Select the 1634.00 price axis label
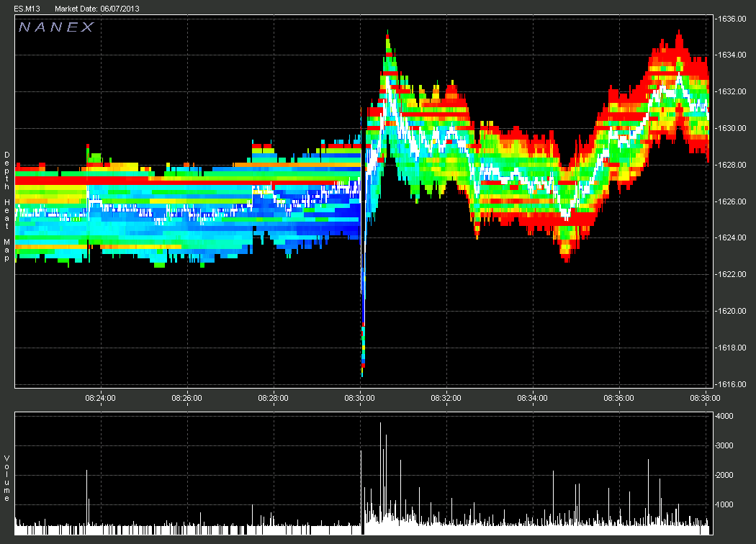Viewport: 756px width, 544px height. tap(732, 55)
